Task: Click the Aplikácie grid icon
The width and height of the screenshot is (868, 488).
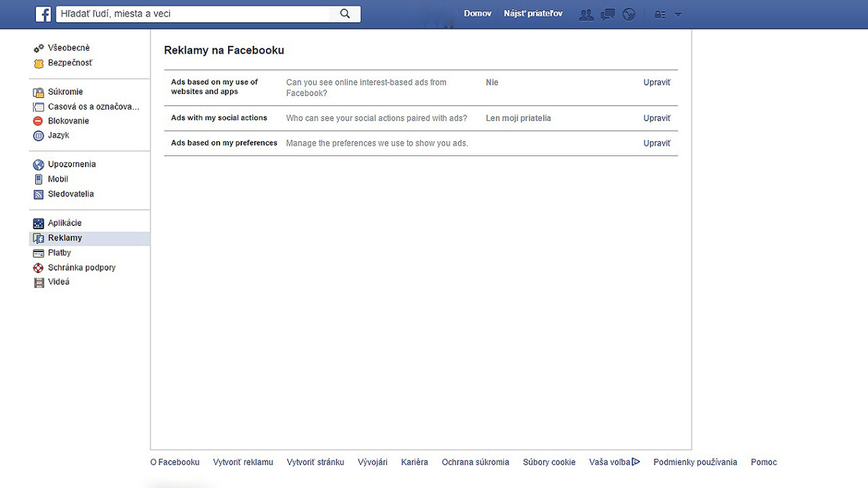Action: pyautogui.click(x=39, y=223)
